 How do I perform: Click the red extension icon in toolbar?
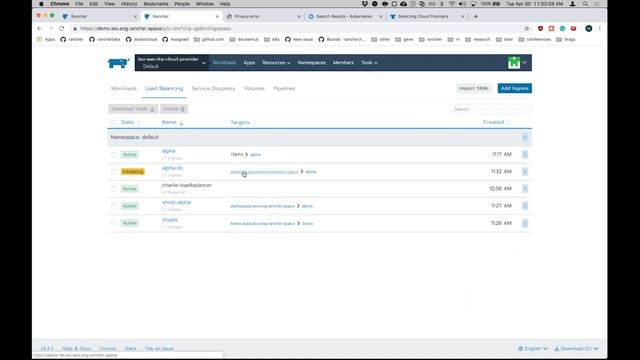[x=573, y=29]
